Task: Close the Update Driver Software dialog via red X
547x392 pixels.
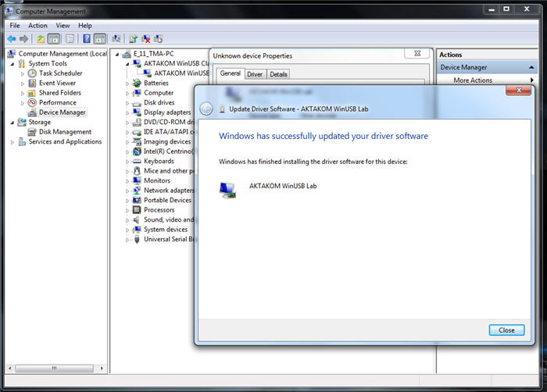Action: click(x=518, y=91)
